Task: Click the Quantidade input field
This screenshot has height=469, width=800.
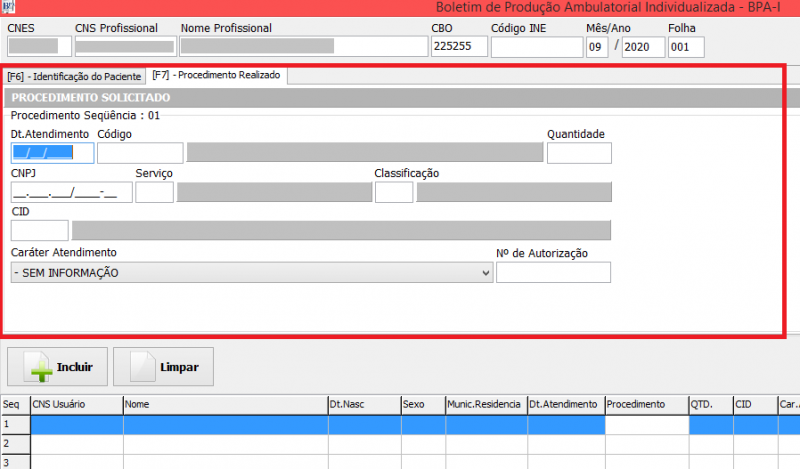Action: (578, 153)
